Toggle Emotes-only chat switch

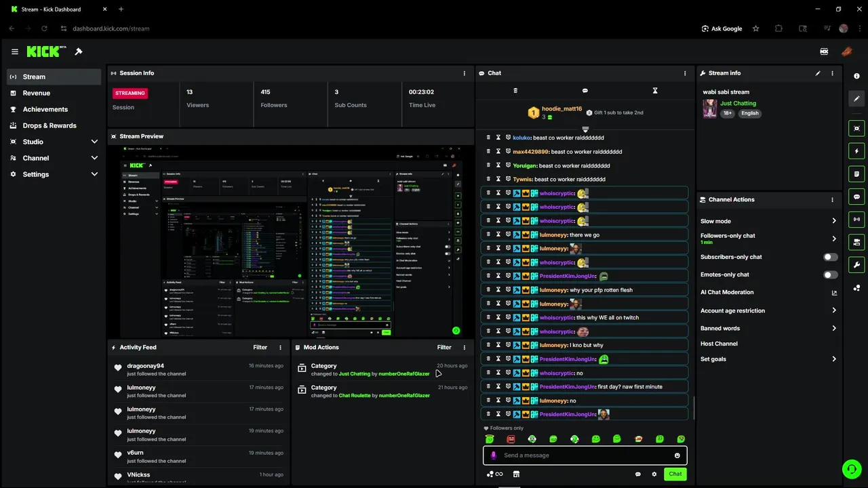pos(830,274)
